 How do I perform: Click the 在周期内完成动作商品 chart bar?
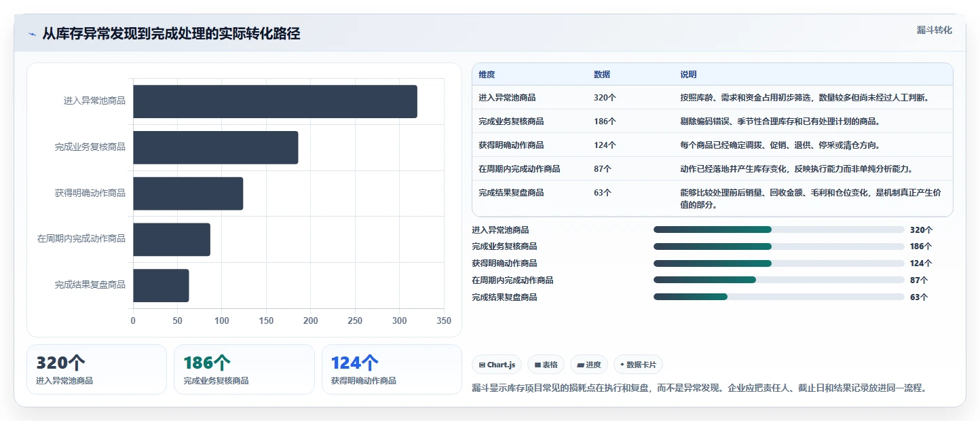(172, 239)
